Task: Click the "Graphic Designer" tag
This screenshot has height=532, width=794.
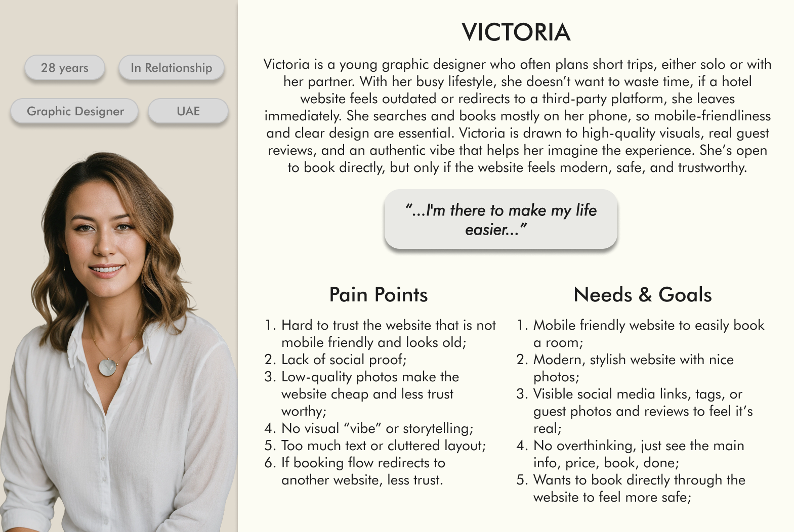Action: point(75,111)
